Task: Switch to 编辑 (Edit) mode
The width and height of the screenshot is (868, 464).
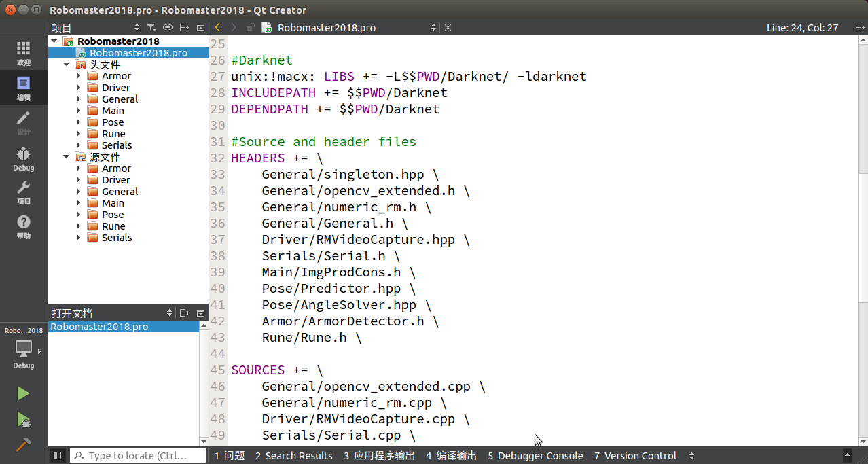Action: (x=24, y=88)
